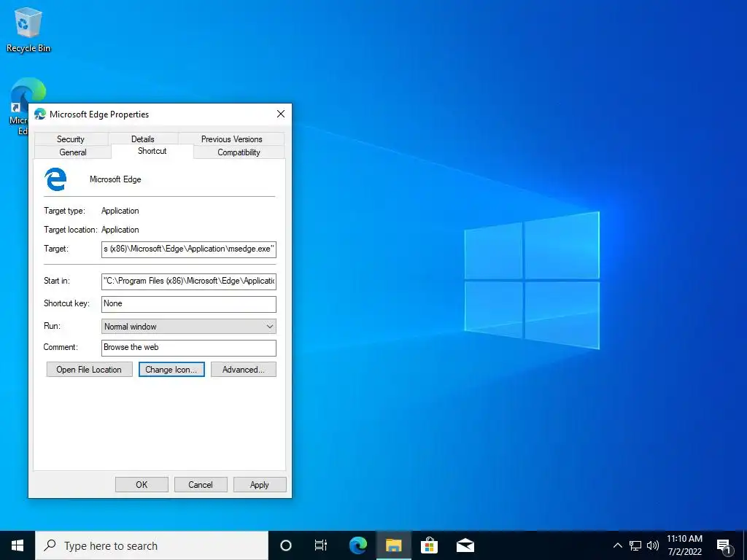Click the Microsoft Edge name text
Image resolution: width=747 pixels, height=560 pixels.
(x=115, y=179)
